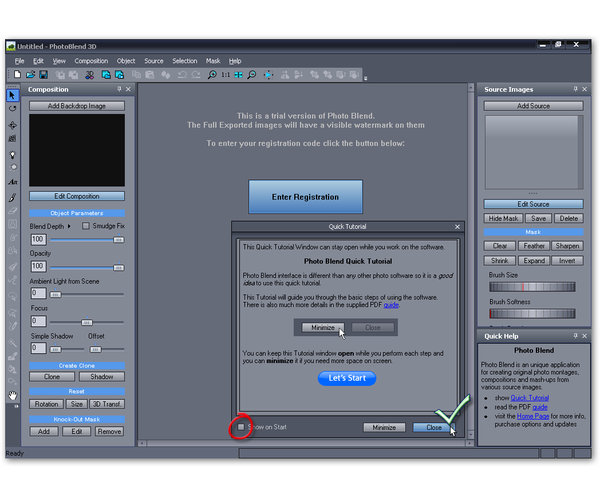Click the zoom out magnifier icon
Screen dimensions: 600x500
click(x=252, y=75)
